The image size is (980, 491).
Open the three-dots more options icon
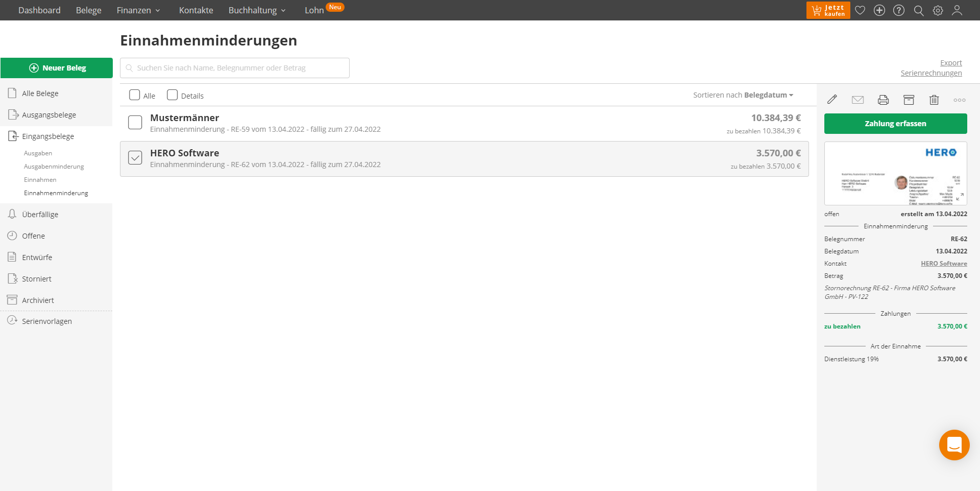coord(960,100)
